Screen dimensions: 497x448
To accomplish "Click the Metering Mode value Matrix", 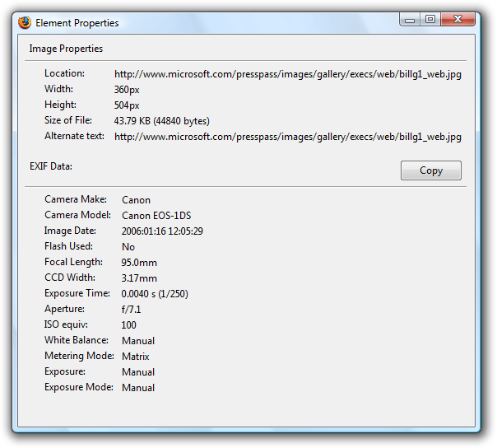I will (x=135, y=357).
